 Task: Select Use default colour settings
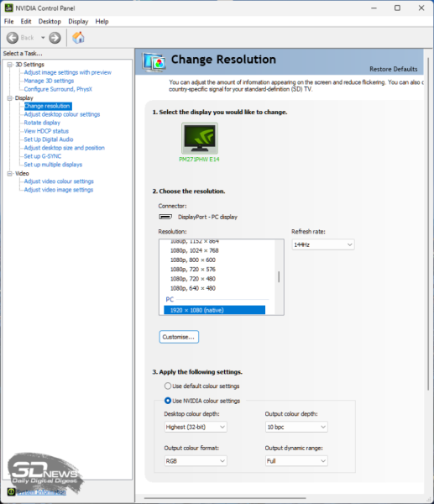tap(201, 386)
